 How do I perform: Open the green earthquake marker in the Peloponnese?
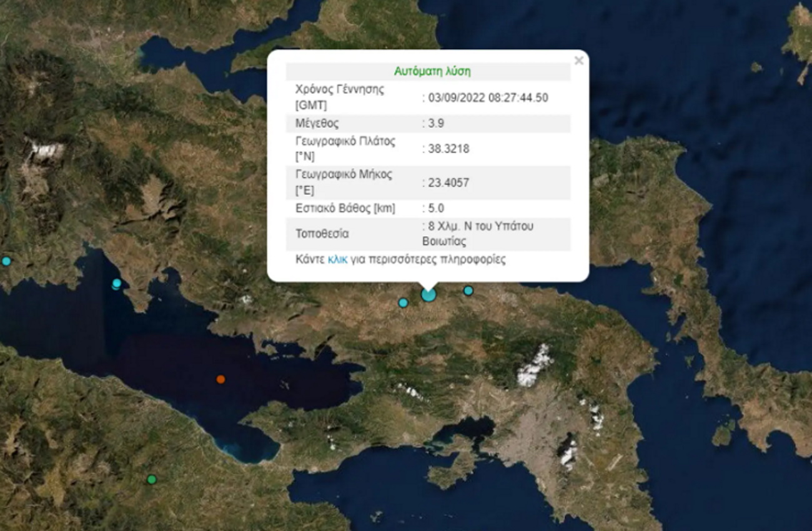click(151, 479)
